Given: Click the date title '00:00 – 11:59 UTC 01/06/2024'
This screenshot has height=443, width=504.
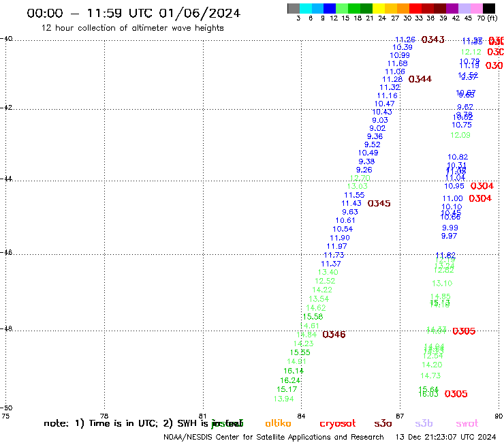Looking at the screenshot, I should [x=133, y=13].
